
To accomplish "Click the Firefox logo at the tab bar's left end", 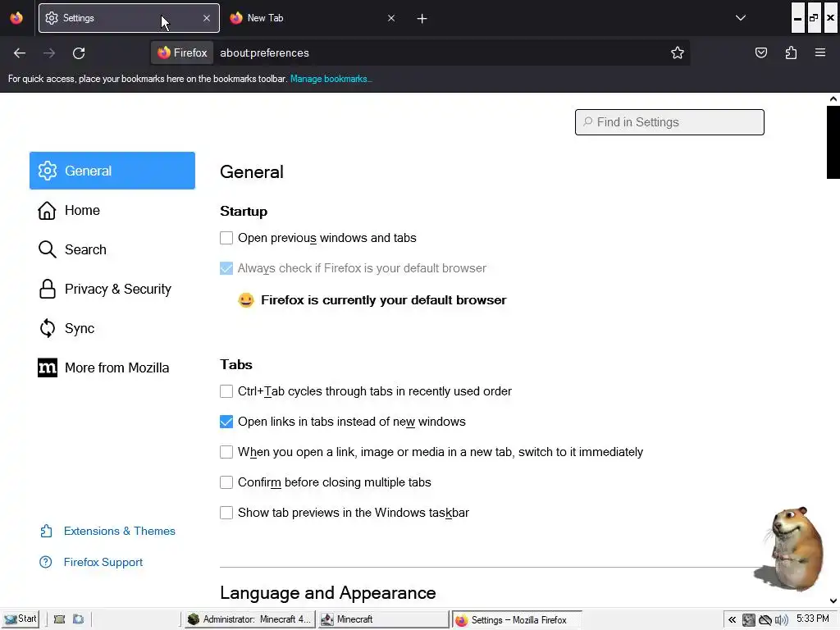I will point(16,18).
